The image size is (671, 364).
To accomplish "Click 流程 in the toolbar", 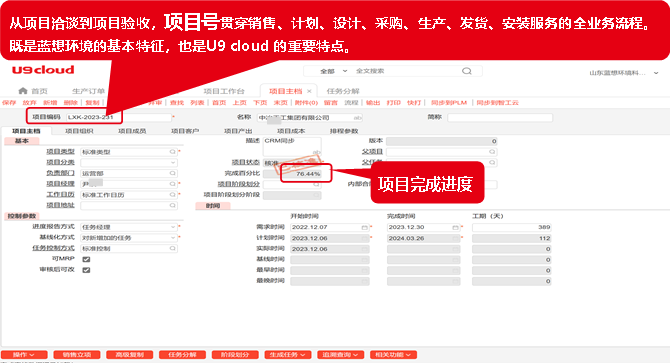I will [x=351, y=103].
